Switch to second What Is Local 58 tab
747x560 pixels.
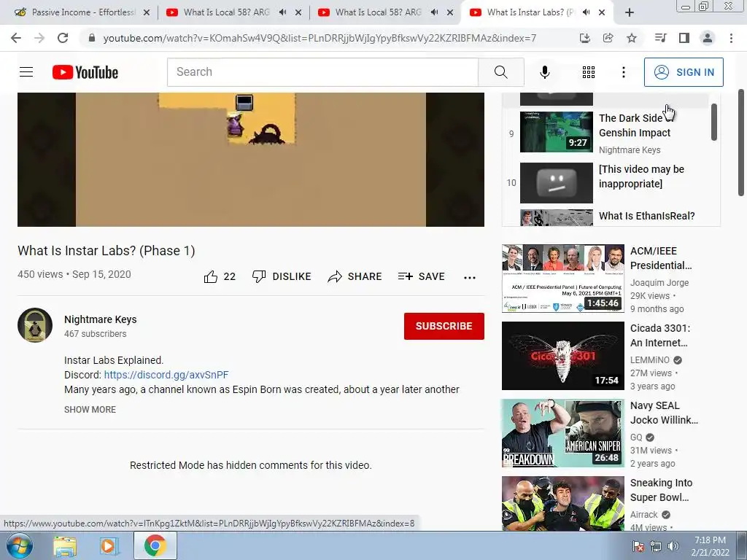click(378, 12)
